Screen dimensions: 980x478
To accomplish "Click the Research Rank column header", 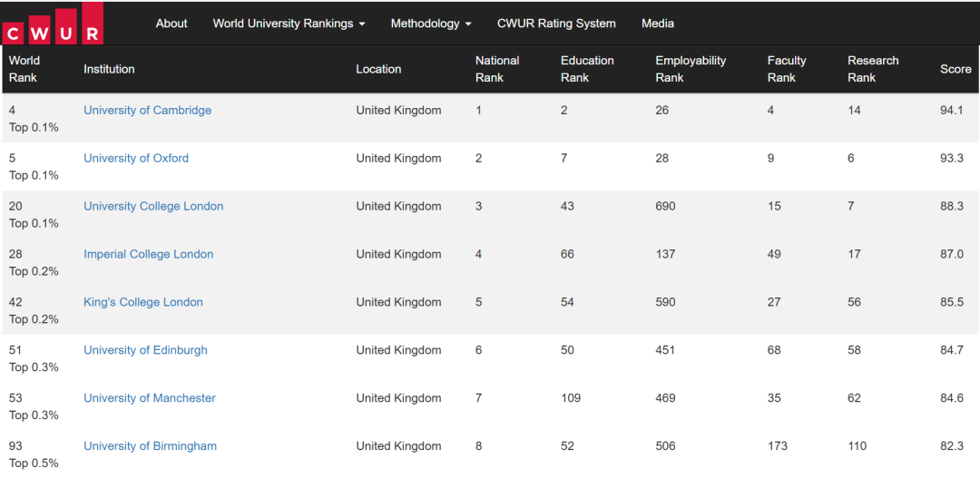I will point(873,69).
